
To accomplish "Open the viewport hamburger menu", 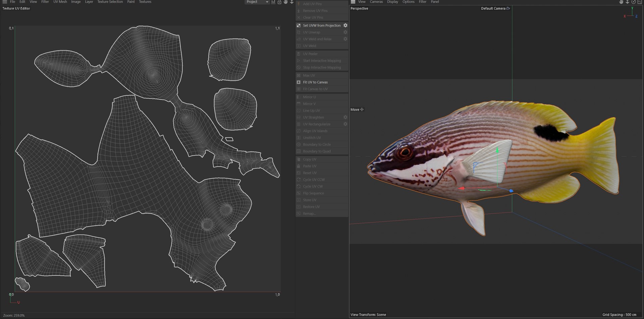I will pyautogui.click(x=353, y=2).
